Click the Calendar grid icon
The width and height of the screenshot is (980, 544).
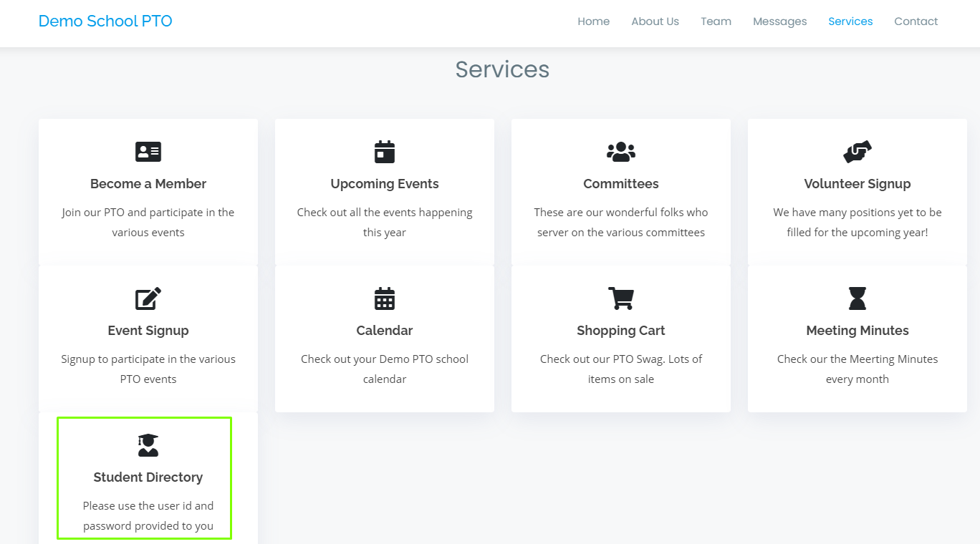tap(385, 298)
